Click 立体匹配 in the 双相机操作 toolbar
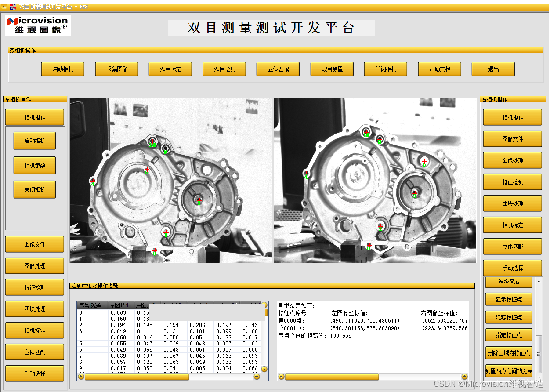550x392 pixels. [x=279, y=69]
